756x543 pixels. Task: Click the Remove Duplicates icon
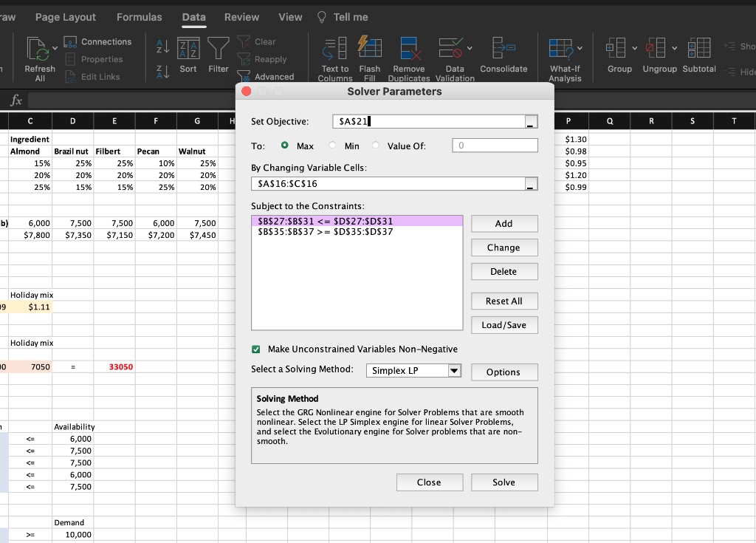coord(408,49)
